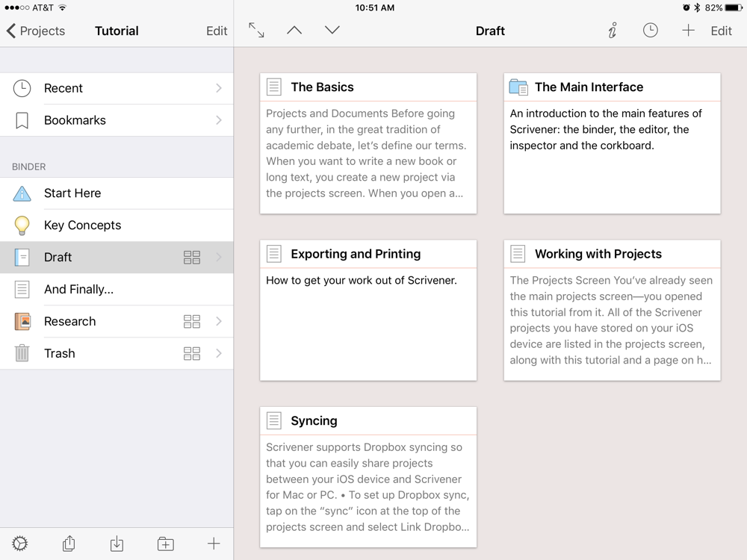Tap Edit in the binder header
Image resolution: width=747 pixels, height=560 pixels.
coord(217,31)
